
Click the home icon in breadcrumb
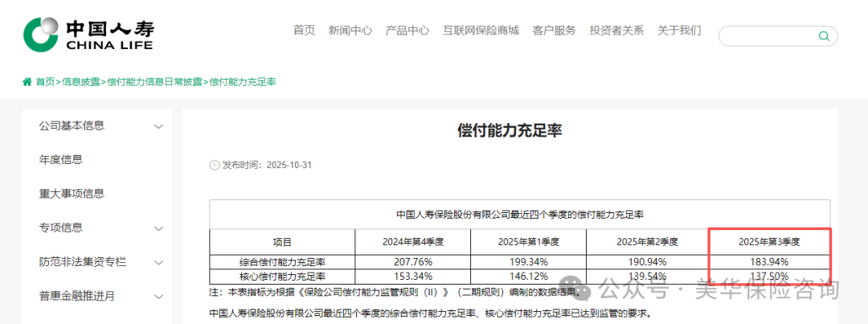[x=27, y=82]
